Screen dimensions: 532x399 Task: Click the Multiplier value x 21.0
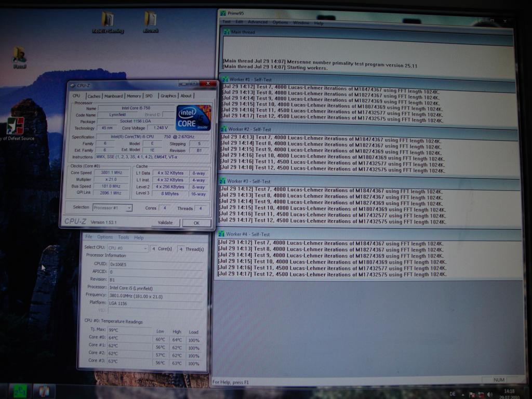[x=111, y=179]
